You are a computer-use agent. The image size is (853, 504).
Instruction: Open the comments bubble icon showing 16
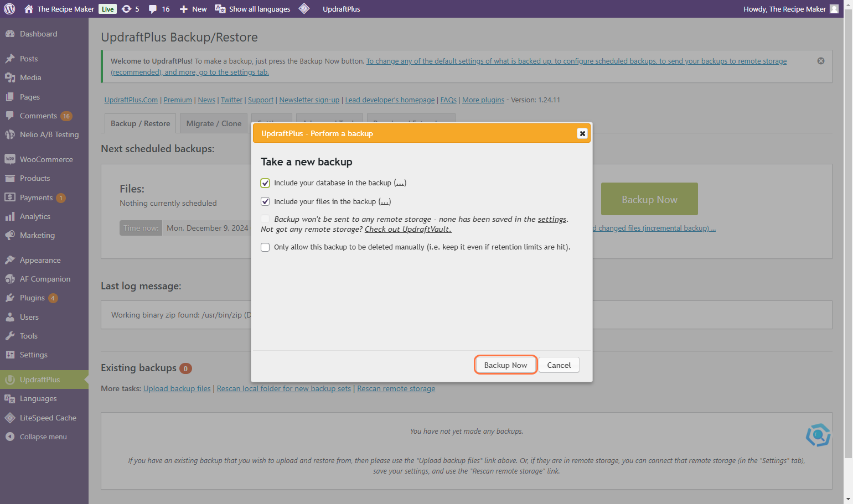(x=153, y=9)
